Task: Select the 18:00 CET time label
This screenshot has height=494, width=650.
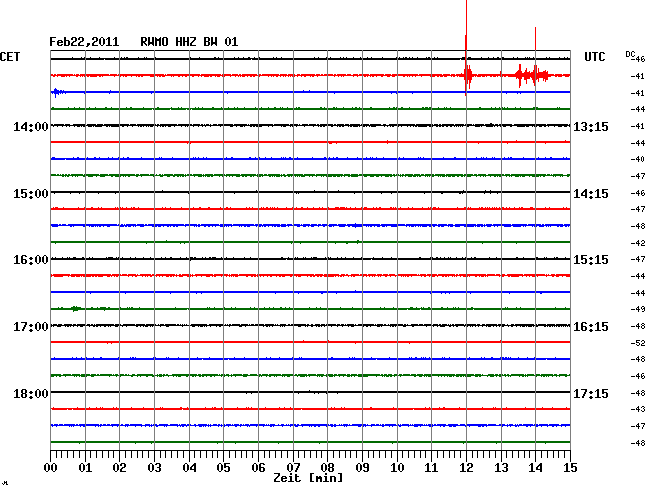Action: (x=31, y=393)
